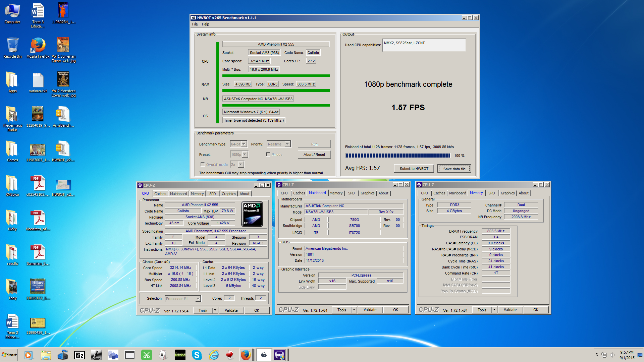The width and height of the screenshot is (644, 362).
Task: Click Save data file button
Action: point(454,169)
